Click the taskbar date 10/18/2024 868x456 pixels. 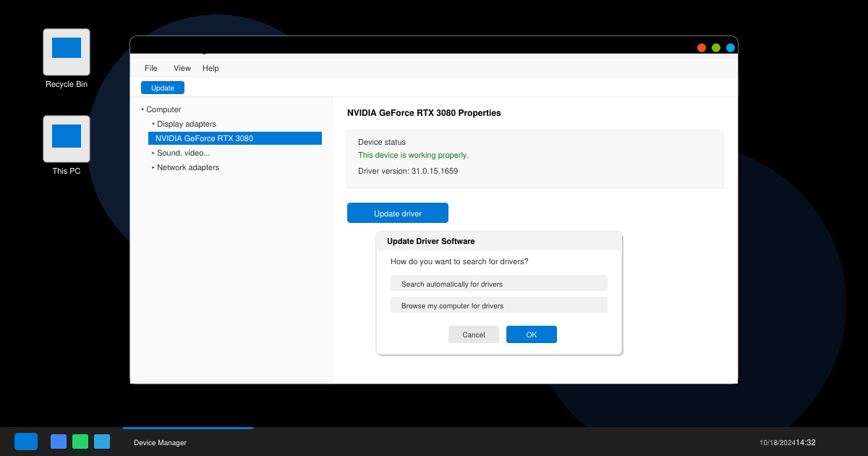point(778,442)
